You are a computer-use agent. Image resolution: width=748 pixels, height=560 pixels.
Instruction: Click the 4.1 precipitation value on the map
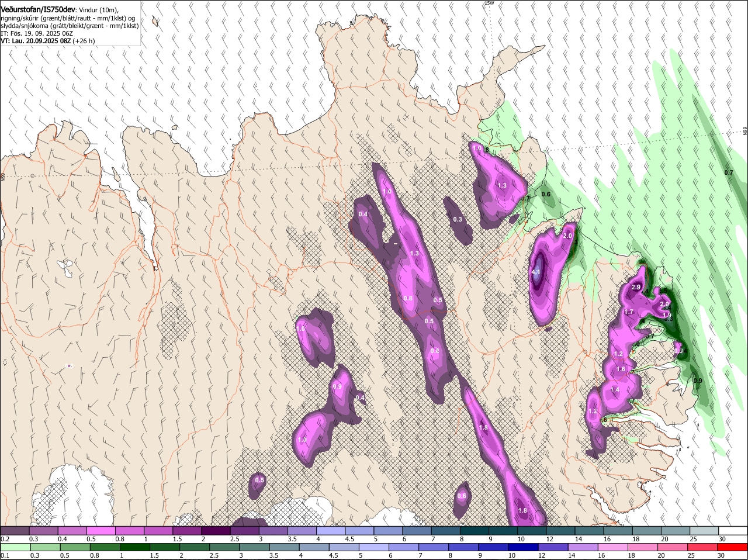(536, 272)
